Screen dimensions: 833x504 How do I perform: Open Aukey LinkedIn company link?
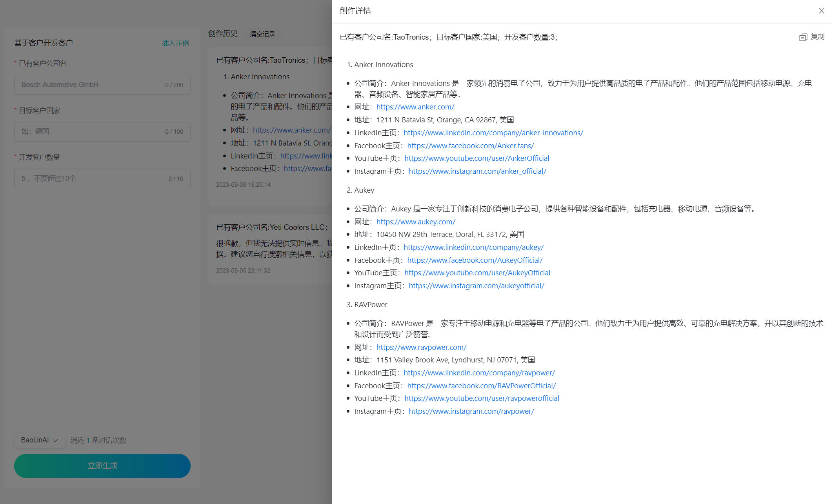tap(474, 247)
